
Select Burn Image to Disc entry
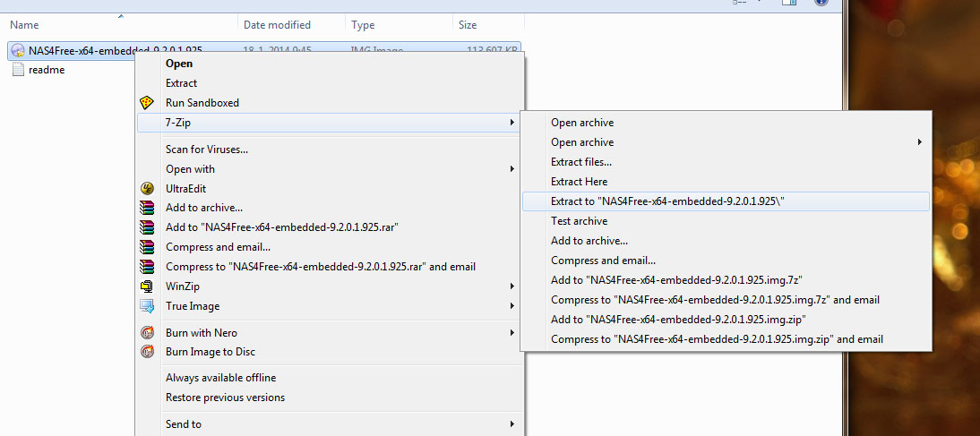211,352
